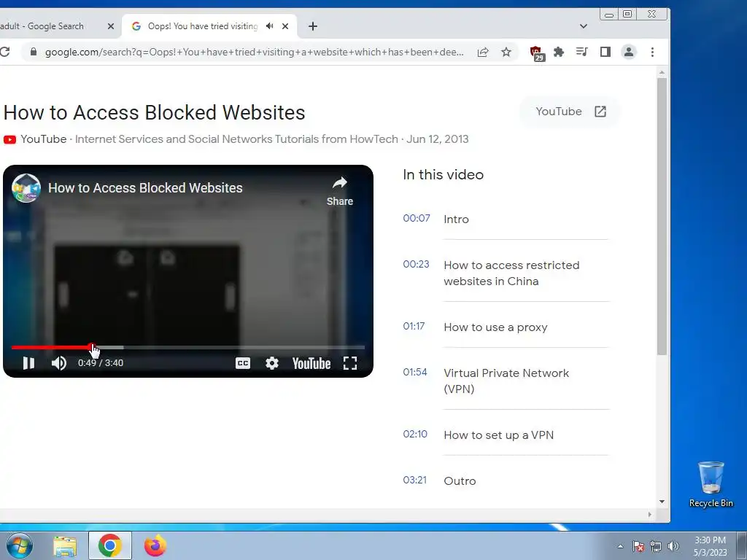Open the tab search dropdown chevron
The image size is (747, 560).
(584, 26)
